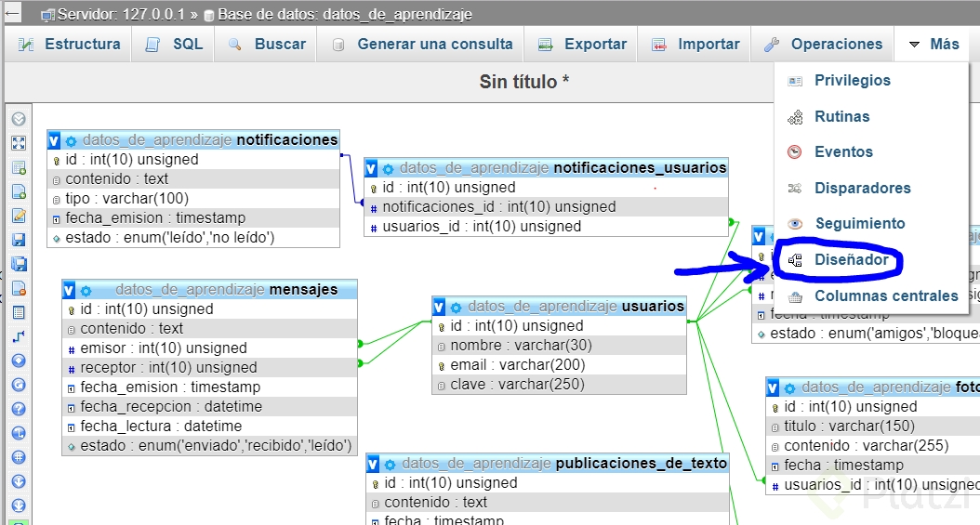Click the create table icon

[x=19, y=312]
